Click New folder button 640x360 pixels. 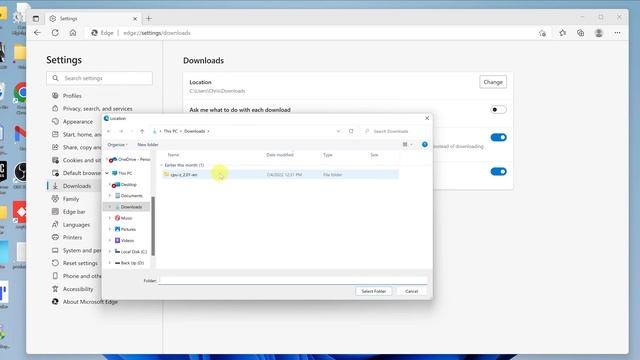[x=148, y=144]
